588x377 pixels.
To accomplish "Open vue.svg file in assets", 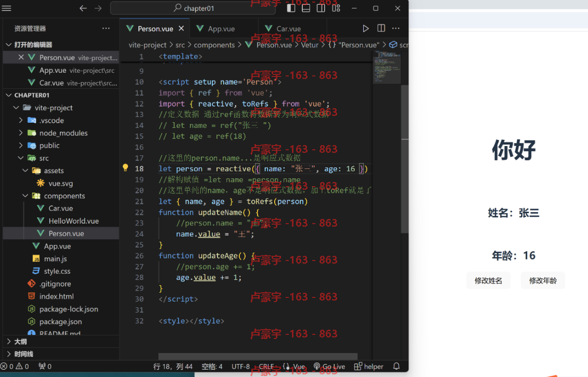I will 61,183.
